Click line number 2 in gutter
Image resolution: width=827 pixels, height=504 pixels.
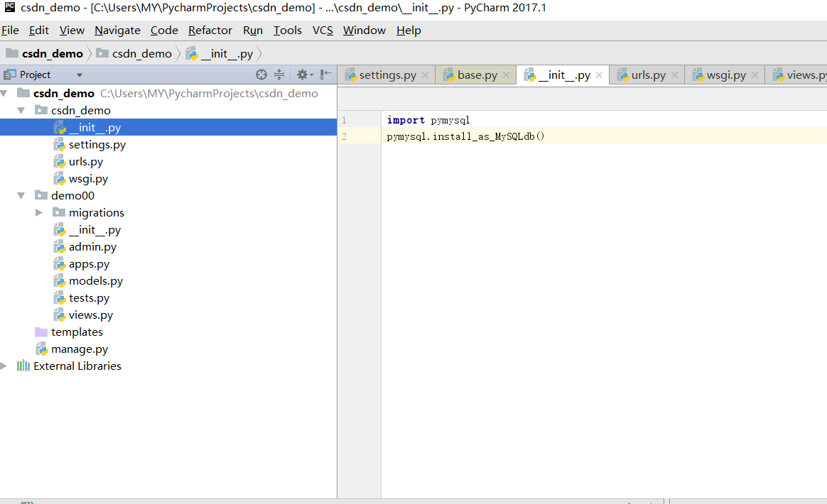pos(344,136)
